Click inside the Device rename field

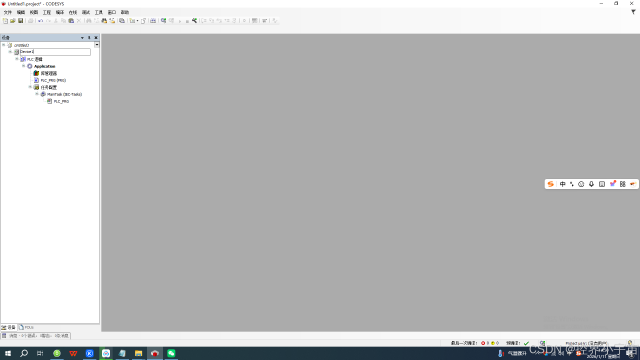55,52
